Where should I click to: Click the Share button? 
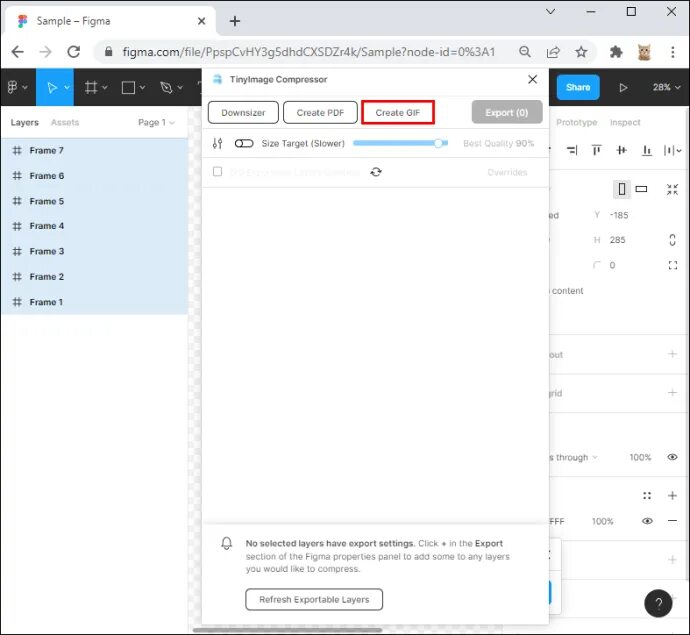tap(578, 87)
